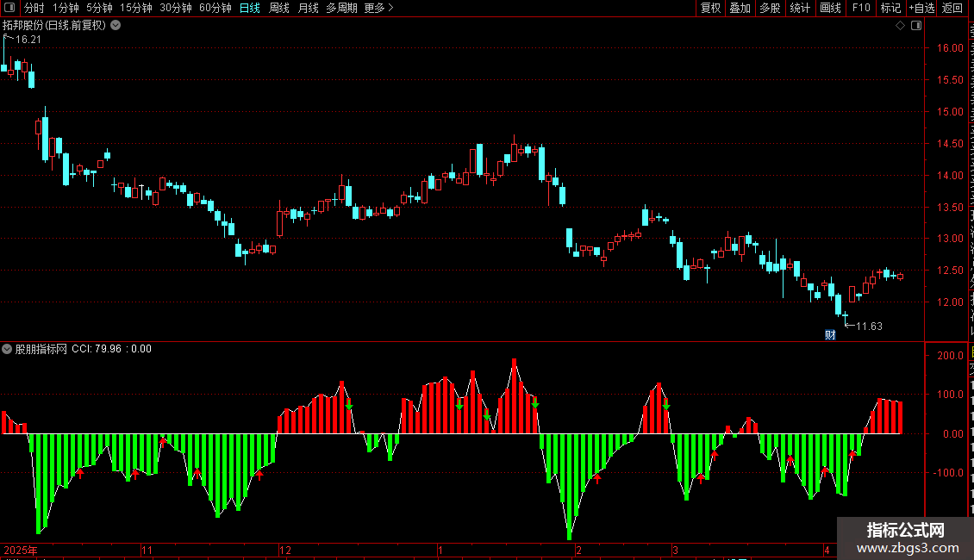Click the 标记 mark button
Image resolution: width=974 pixels, height=560 pixels.
tap(890, 8)
